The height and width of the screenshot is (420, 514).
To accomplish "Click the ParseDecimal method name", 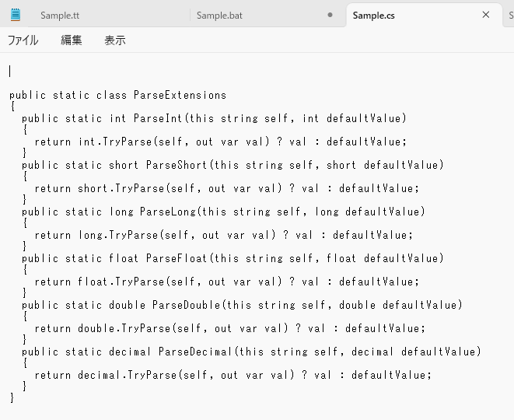I will click(195, 352).
